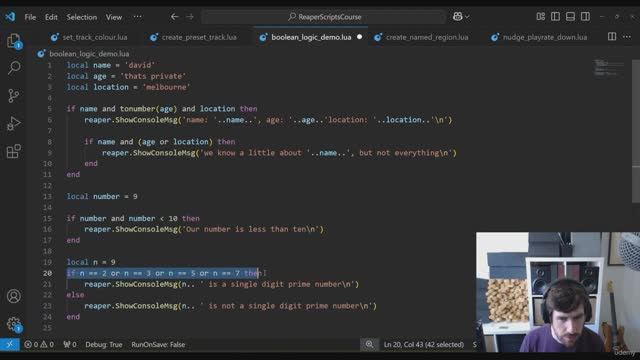Click line number 13 in the gutter

pos(47,196)
